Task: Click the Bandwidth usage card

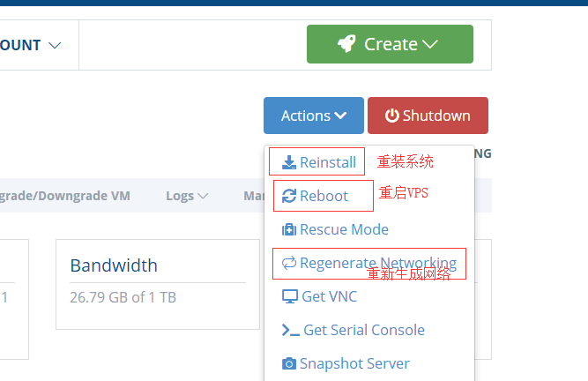Action: pos(157,283)
